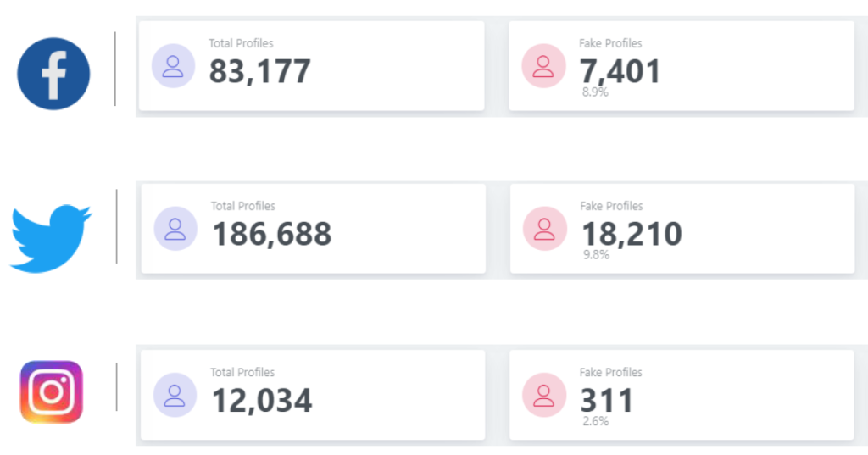The image size is (868, 455).
Task: Select the 7,401 fake profiles value
Action: pyautogui.click(x=620, y=71)
